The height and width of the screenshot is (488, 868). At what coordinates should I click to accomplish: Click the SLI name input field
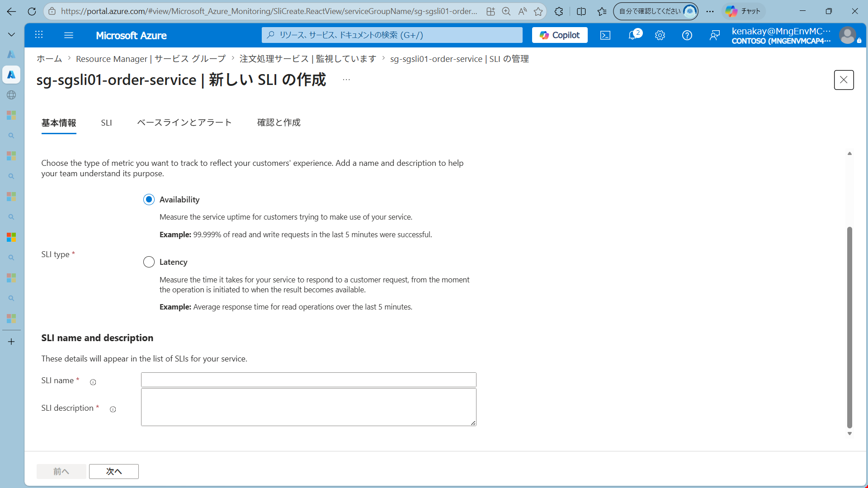coord(309,380)
